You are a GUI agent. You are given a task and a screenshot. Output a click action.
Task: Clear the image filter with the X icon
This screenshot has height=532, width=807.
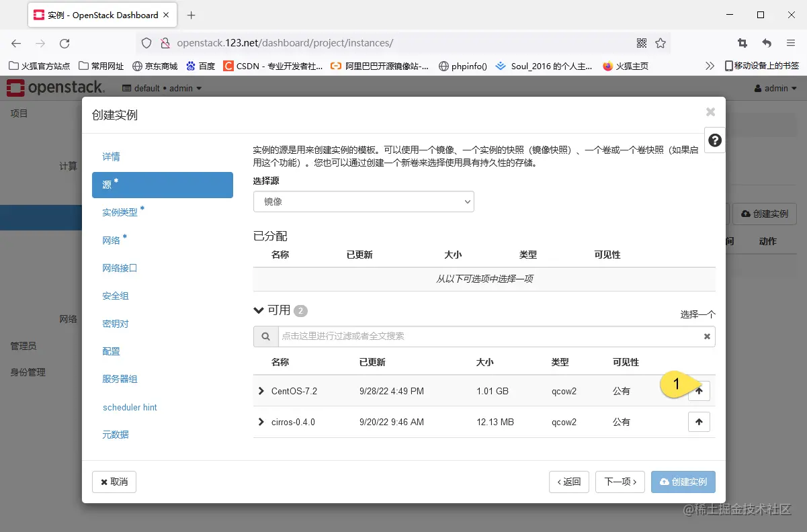point(706,336)
